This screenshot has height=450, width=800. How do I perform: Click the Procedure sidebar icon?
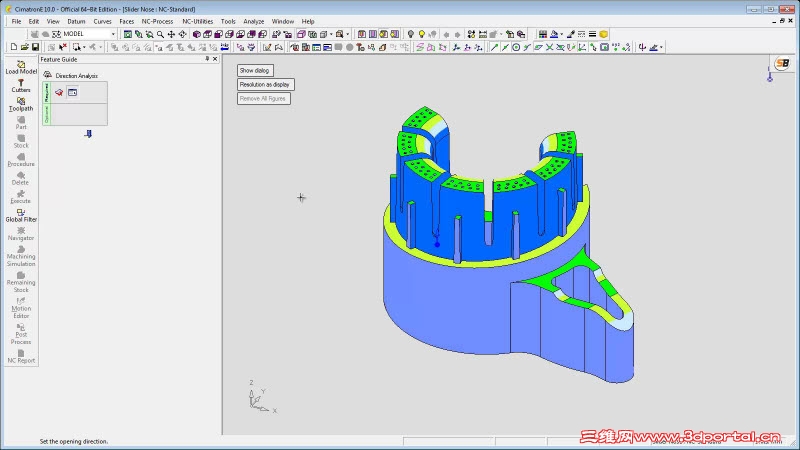tap(21, 160)
